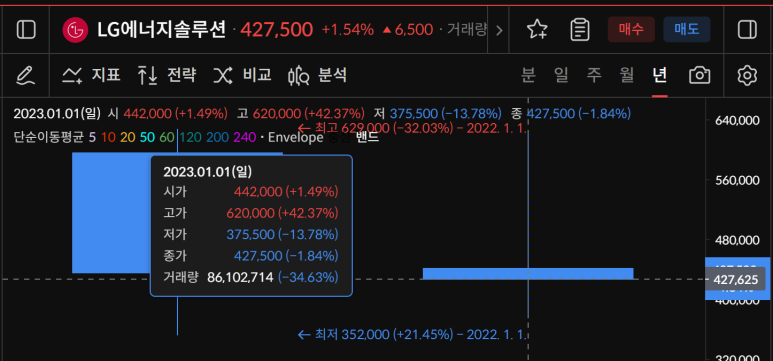Select moving average period 240

tap(245, 137)
